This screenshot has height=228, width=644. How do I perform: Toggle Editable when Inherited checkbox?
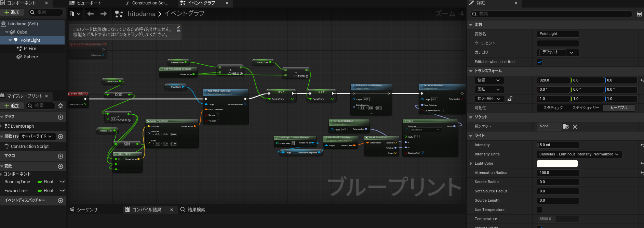[540, 62]
